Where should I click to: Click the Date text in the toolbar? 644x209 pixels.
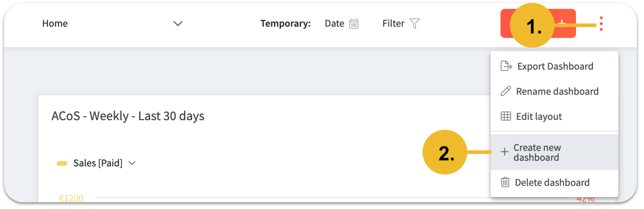(x=334, y=24)
